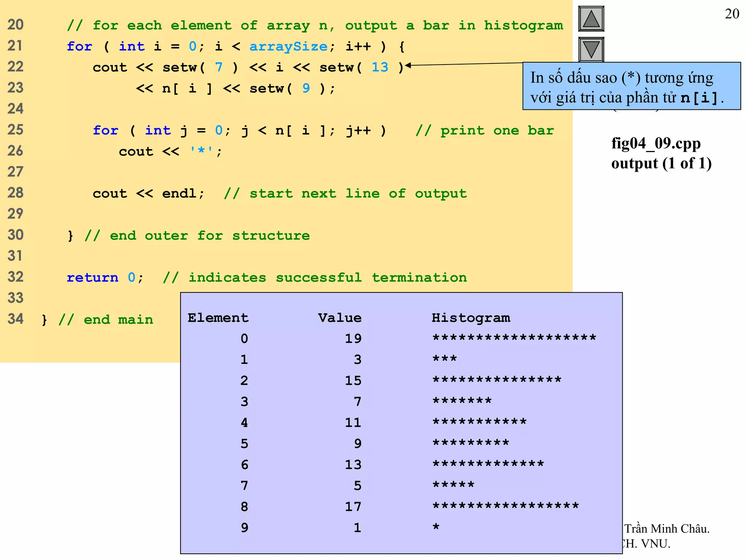Image resolution: width=747 pixels, height=560 pixels.
Task: Click value 7 in element 3 row
Action: pyautogui.click(x=357, y=402)
